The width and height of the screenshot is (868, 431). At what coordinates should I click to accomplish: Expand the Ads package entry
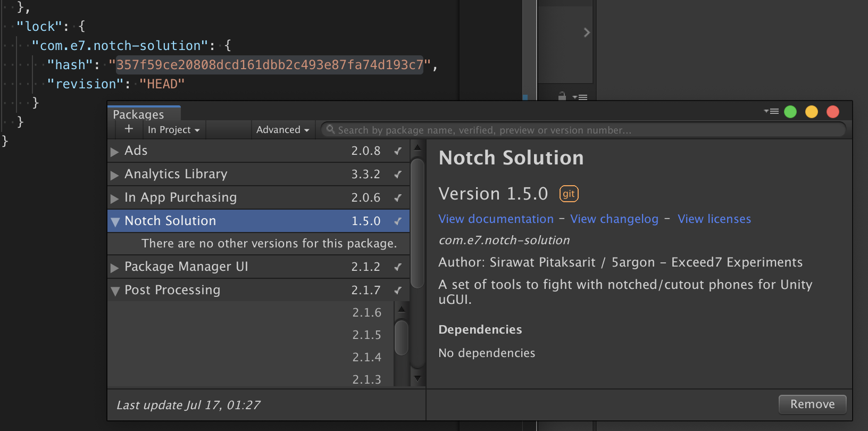pyautogui.click(x=114, y=152)
